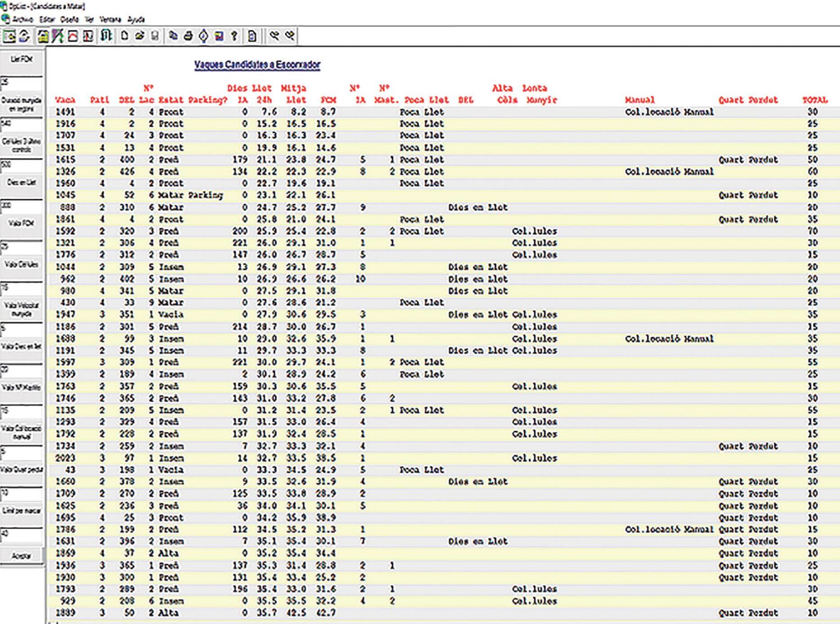
Task: Click the Pati column header
Action: (x=99, y=100)
